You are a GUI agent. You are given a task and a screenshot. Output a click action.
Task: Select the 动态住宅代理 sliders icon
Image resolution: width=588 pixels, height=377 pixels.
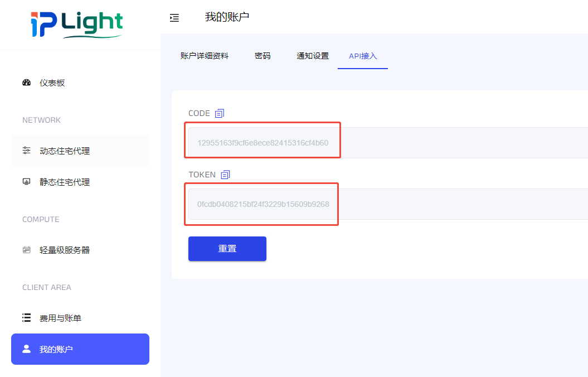tap(26, 150)
